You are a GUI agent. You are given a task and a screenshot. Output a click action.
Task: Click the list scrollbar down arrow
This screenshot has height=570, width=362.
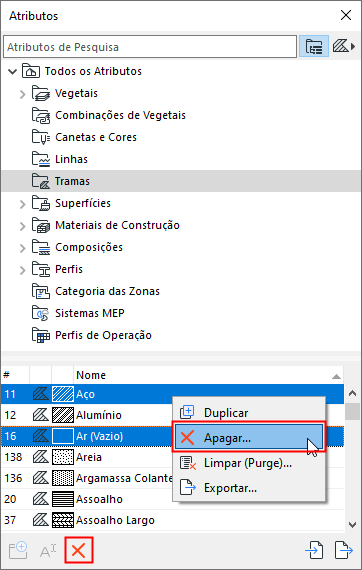point(352,524)
